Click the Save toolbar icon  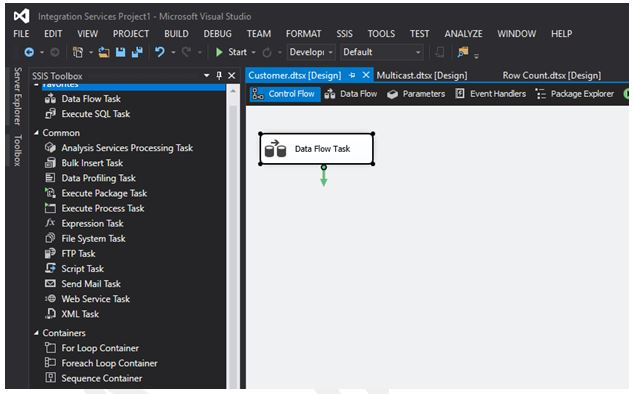point(120,52)
